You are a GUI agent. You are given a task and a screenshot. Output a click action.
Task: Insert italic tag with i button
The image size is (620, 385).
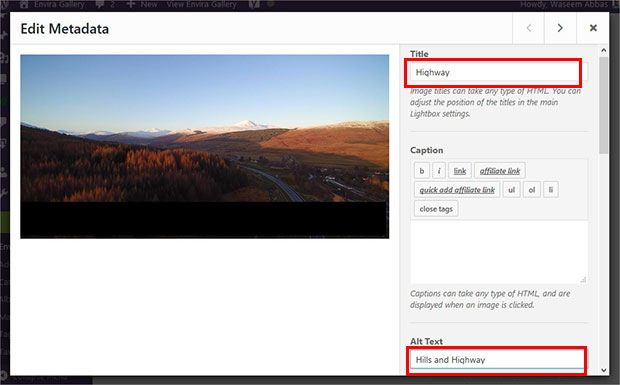tap(439, 171)
